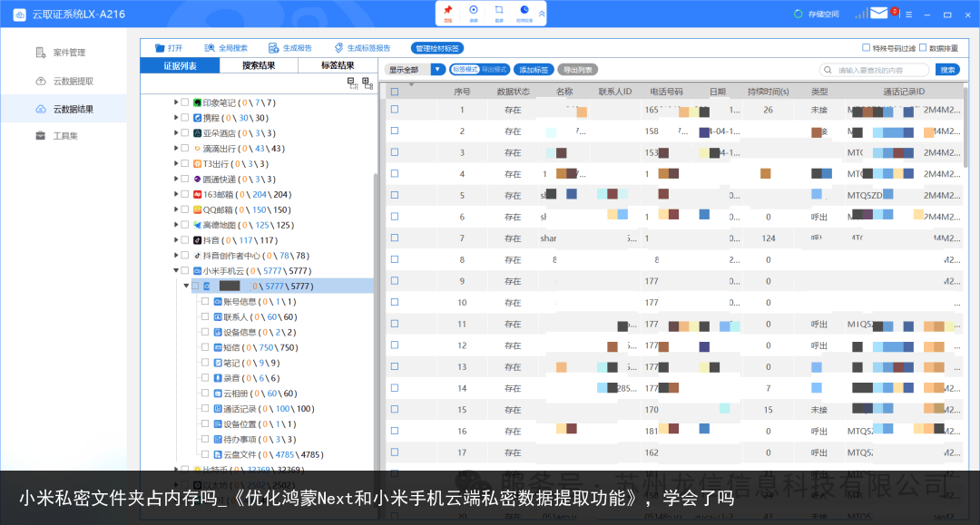Expand the 印象笔记 tree node
The height and width of the screenshot is (525, 980).
pos(176,102)
